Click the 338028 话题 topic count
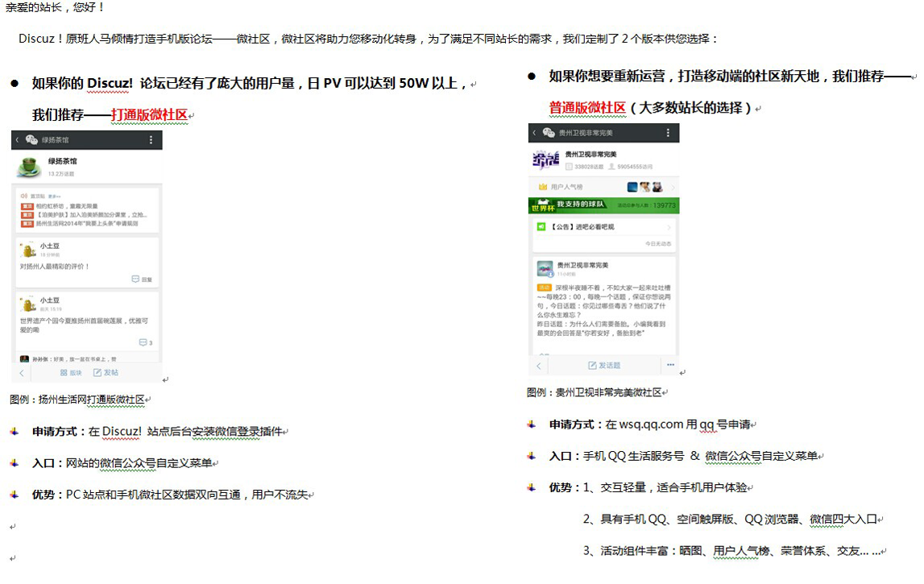Screen dimensions: 924x584 (x=584, y=167)
